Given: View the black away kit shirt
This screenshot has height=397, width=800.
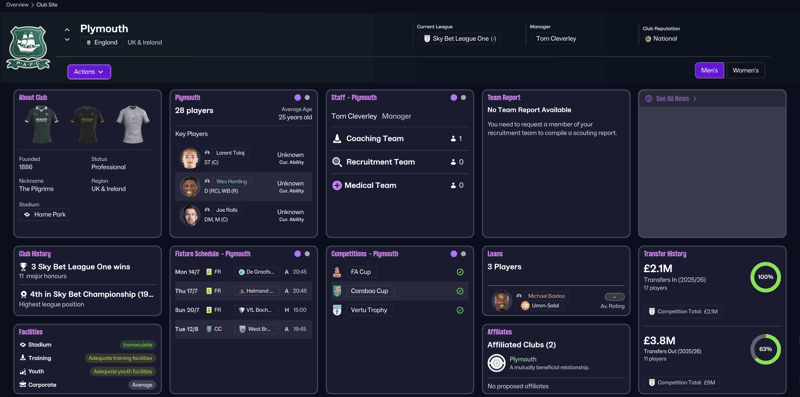Looking at the screenshot, I should pyautogui.click(x=87, y=125).
